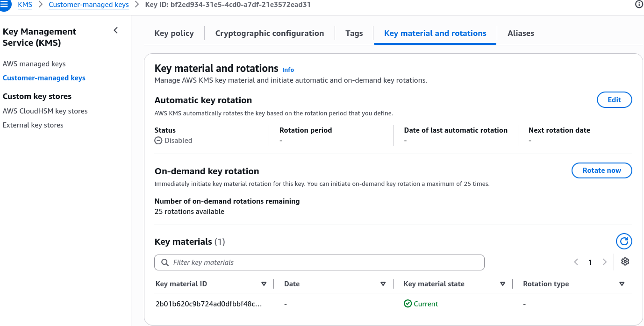Screen dimensions: 644x326
Task: Click the Disabled status text
Action: (x=179, y=140)
